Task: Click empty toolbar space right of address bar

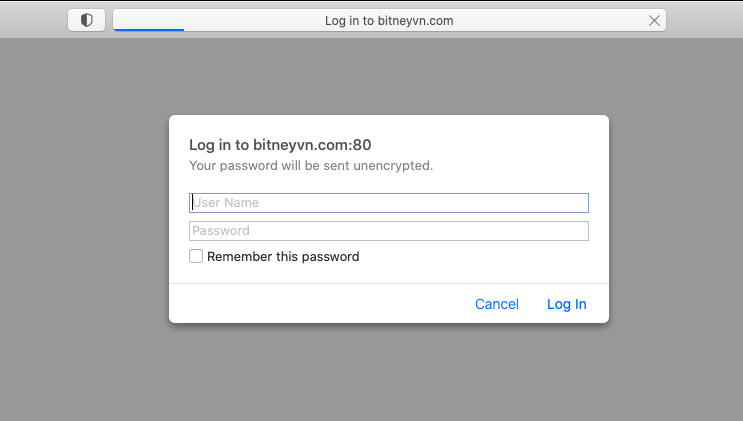Action: [704, 20]
